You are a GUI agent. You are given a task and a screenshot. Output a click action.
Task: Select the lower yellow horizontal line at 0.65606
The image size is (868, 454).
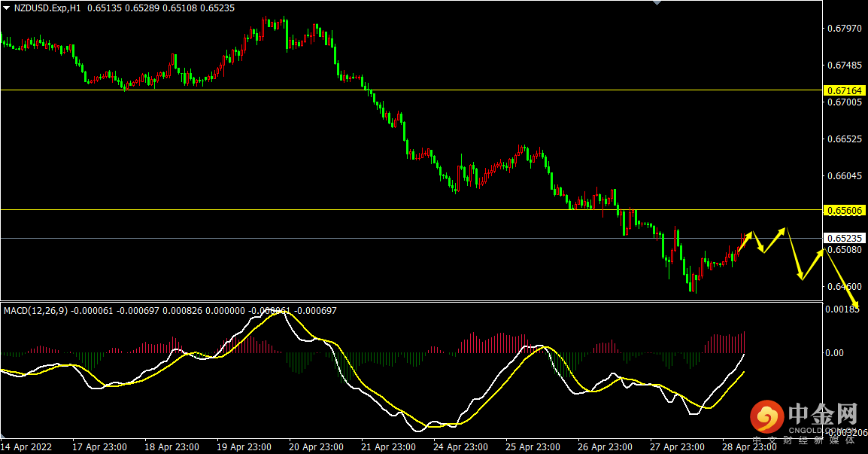(x=411, y=209)
